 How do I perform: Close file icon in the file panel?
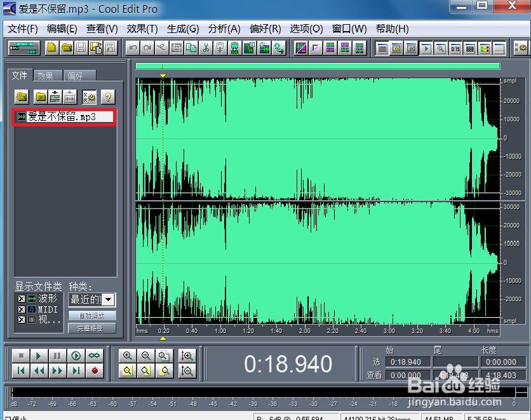[41, 97]
